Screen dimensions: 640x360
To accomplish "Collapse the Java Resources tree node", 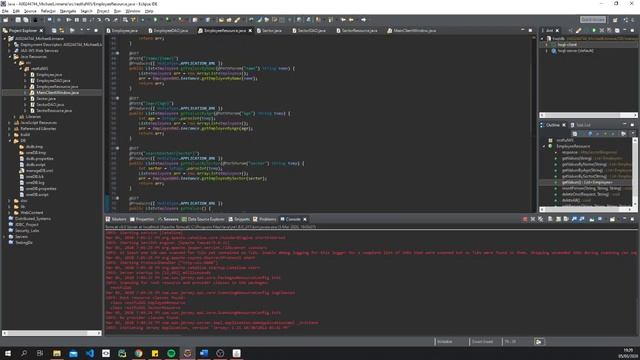I will pyautogui.click(x=10, y=57).
